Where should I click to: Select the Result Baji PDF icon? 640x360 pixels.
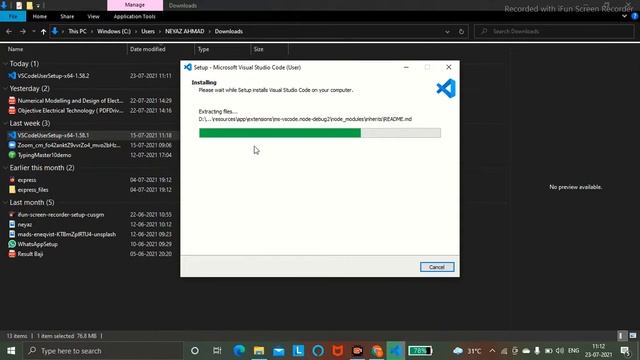pos(12,254)
